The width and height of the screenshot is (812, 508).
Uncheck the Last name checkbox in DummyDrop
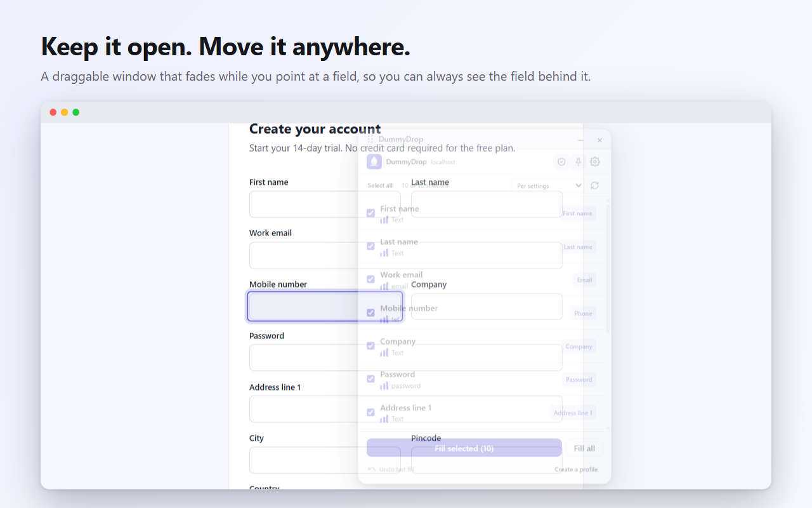[x=371, y=246]
